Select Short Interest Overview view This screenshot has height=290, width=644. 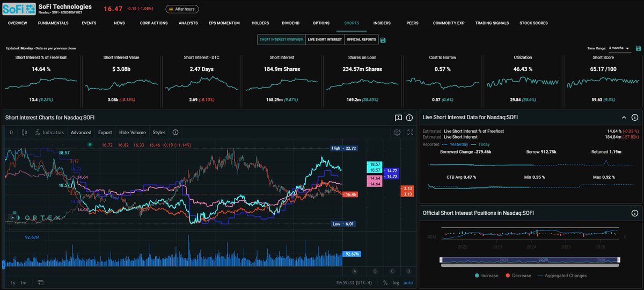[281, 40]
